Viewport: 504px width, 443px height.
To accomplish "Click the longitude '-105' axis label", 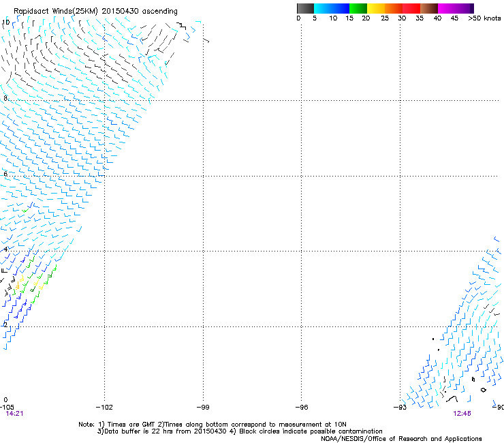I will point(7,407).
